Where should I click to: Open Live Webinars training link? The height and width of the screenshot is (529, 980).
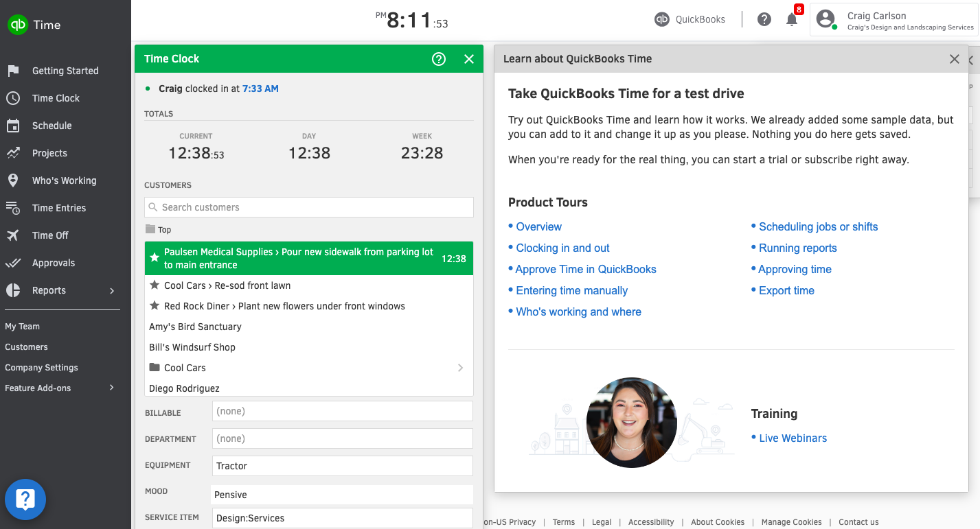pos(793,438)
